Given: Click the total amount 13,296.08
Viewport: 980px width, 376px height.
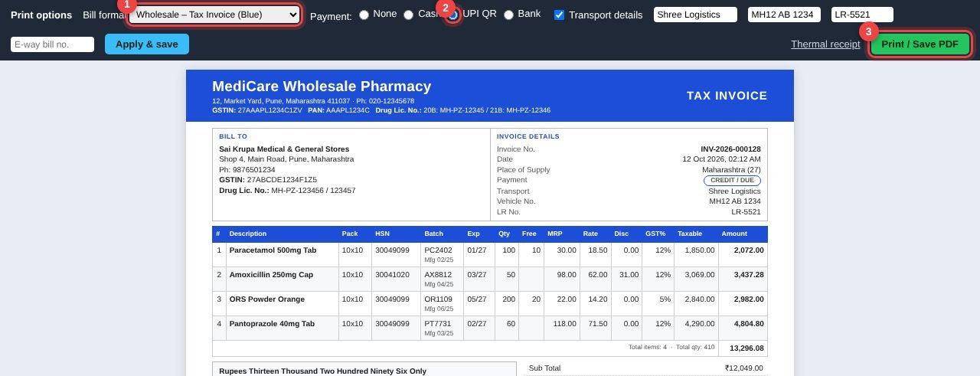Looking at the screenshot, I should click(x=746, y=348).
